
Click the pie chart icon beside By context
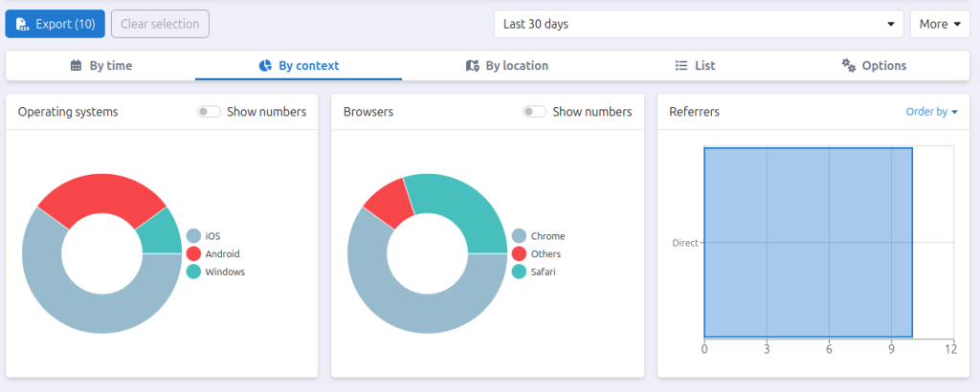click(x=266, y=66)
